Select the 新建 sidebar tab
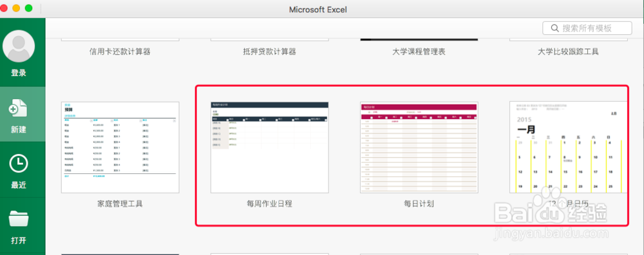The image size is (644, 255). click(x=23, y=114)
